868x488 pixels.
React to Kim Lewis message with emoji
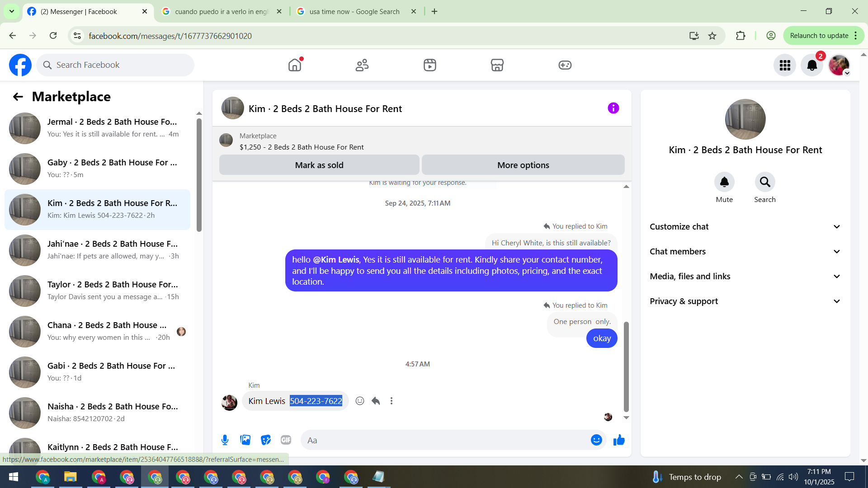coord(360,401)
